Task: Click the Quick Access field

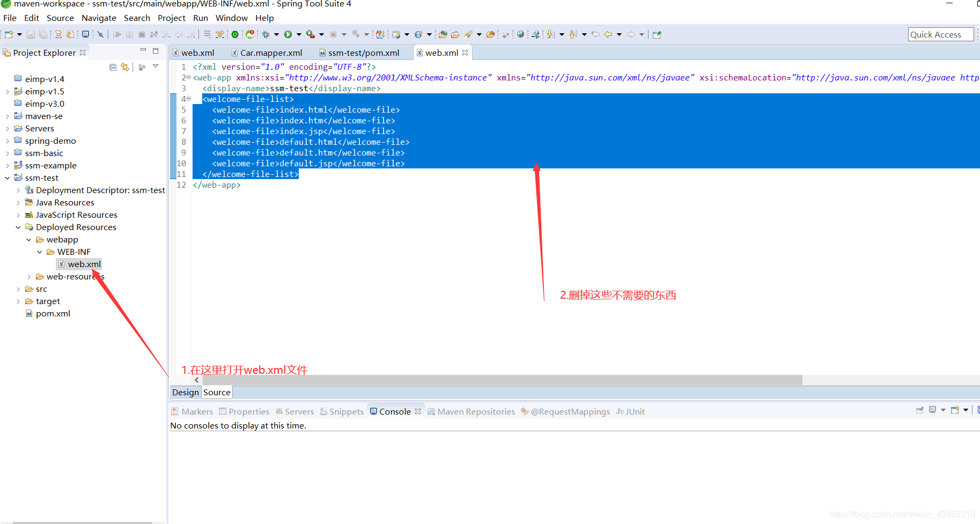Action: (x=941, y=34)
